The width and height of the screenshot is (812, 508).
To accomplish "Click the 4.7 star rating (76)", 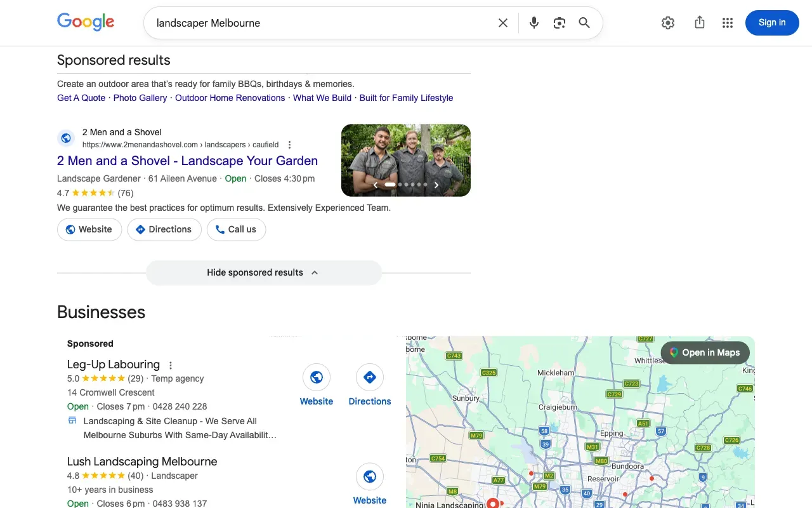I will pyautogui.click(x=95, y=193).
